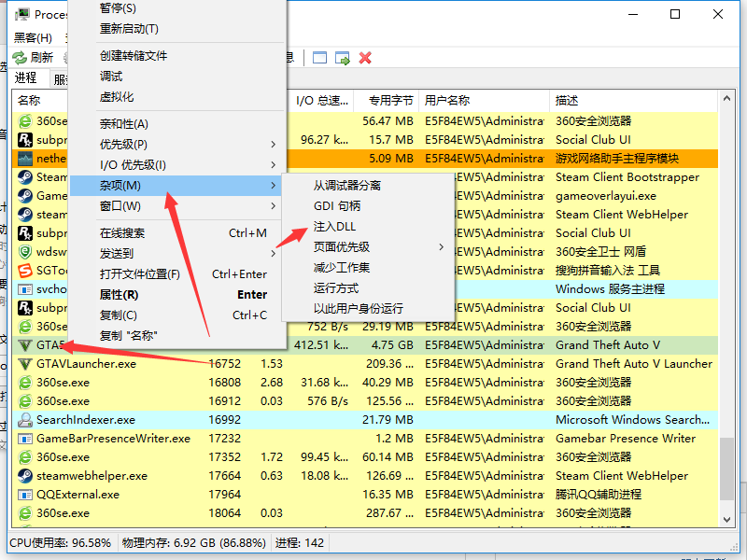Click the vertical scrollbar thumb

pos(726,469)
